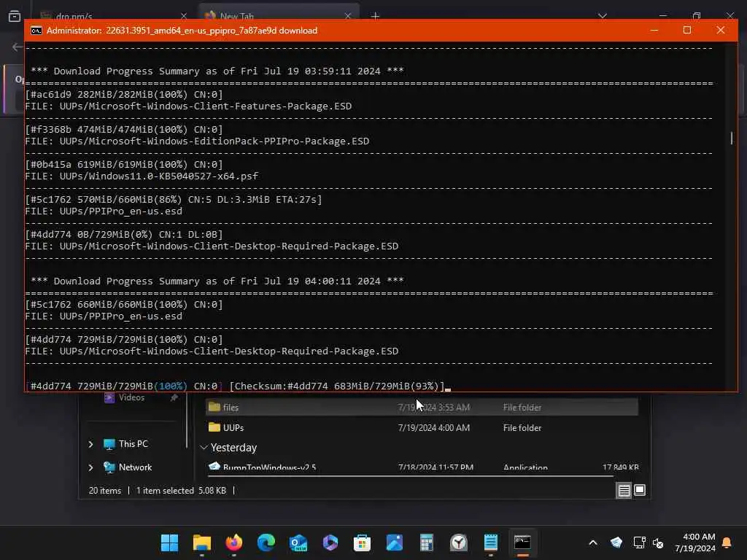This screenshot has height=560, width=747.
Task: Click the console window vertical scrollbar thumb
Action: 731,138
